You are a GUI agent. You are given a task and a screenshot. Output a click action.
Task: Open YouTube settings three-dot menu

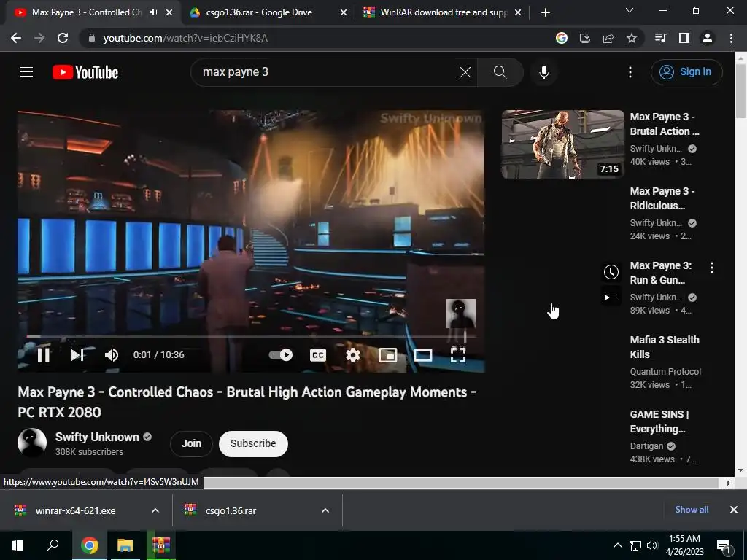pos(630,72)
